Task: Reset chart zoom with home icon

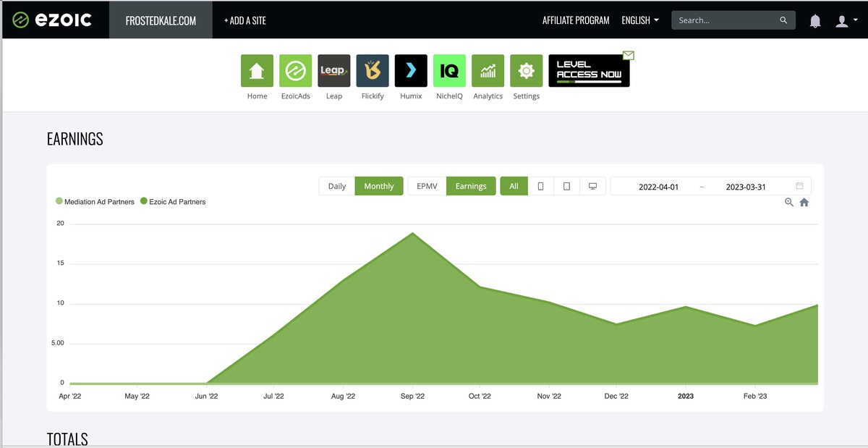Action: click(x=804, y=203)
